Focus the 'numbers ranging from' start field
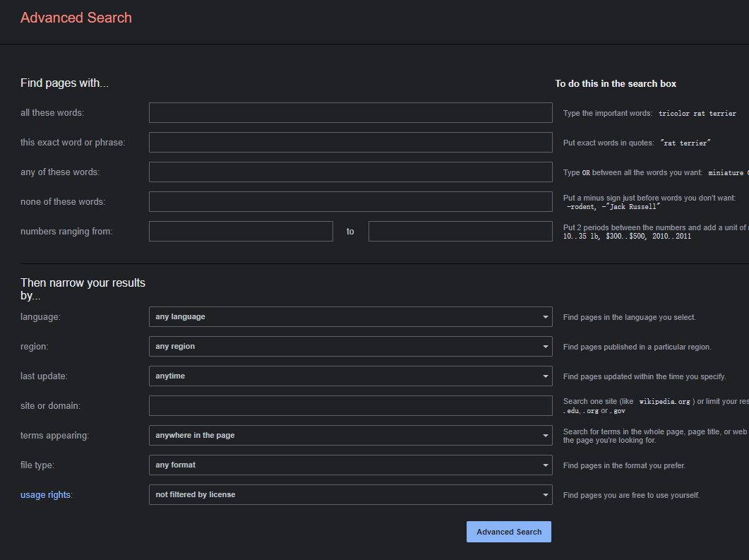The width and height of the screenshot is (749, 560). click(x=241, y=231)
